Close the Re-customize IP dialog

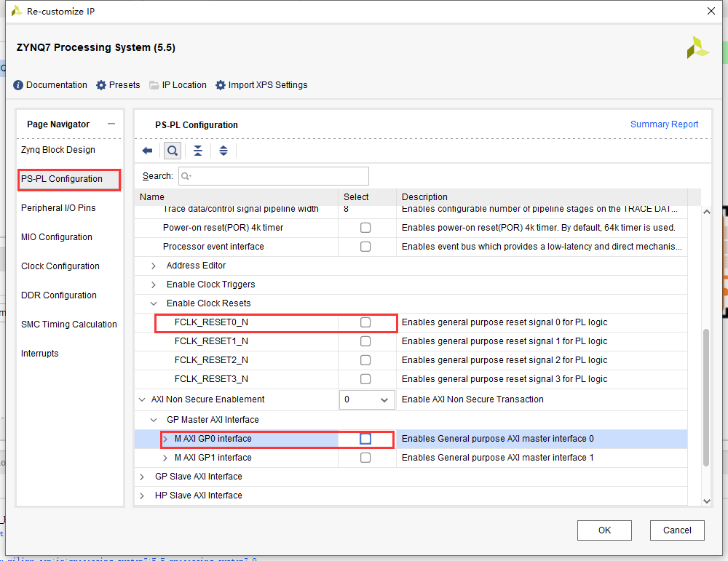pos(711,11)
